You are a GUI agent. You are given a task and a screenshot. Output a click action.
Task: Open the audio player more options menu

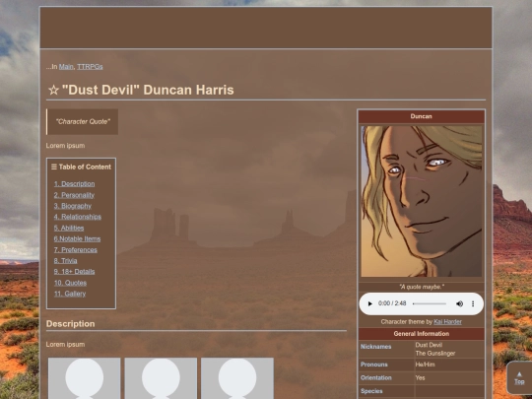click(x=473, y=303)
